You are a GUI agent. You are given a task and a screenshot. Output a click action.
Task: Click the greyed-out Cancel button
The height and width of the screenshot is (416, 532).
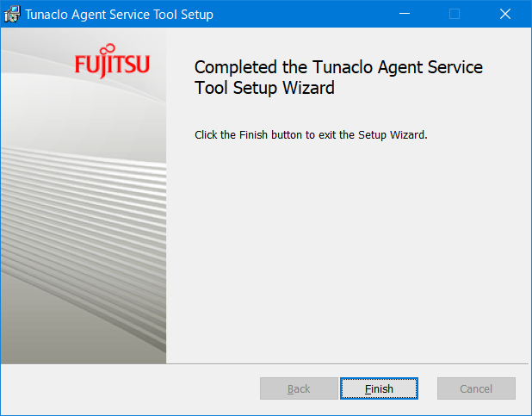coord(476,388)
